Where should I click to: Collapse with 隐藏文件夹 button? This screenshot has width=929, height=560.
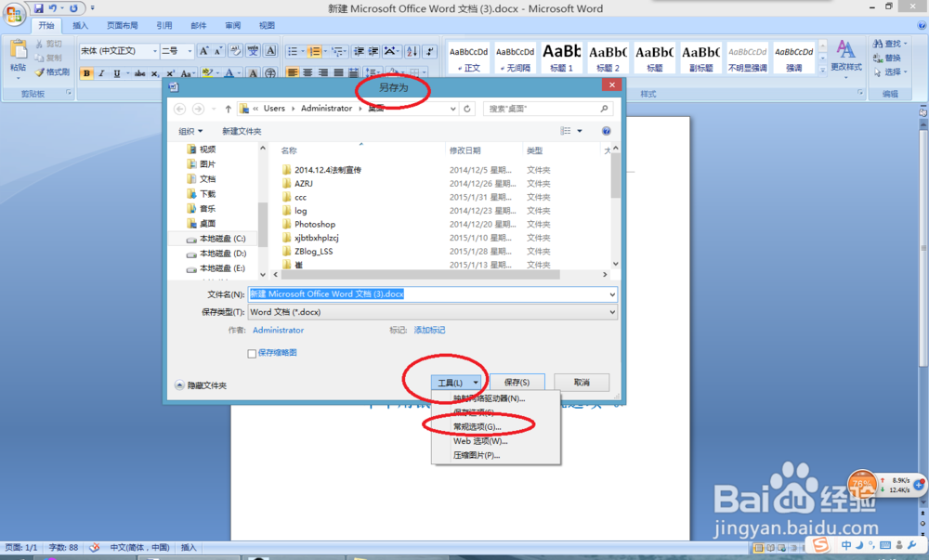pos(201,385)
